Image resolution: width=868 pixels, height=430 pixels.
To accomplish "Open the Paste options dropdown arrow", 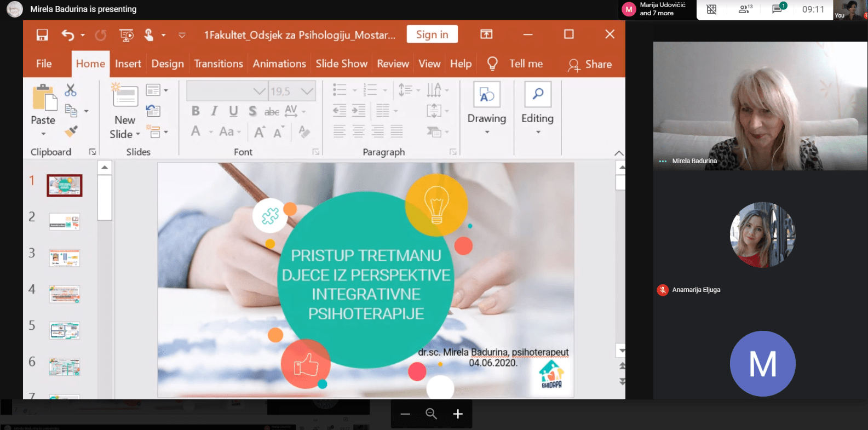I will (x=43, y=134).
